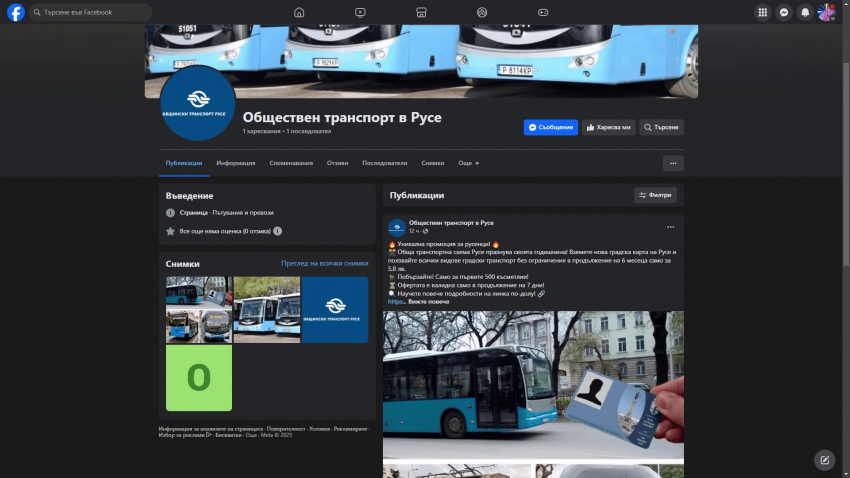The height and width of the screenshot is (478, 850).
Task: Open the Рекламиране footer link
Action: point(350,429)
